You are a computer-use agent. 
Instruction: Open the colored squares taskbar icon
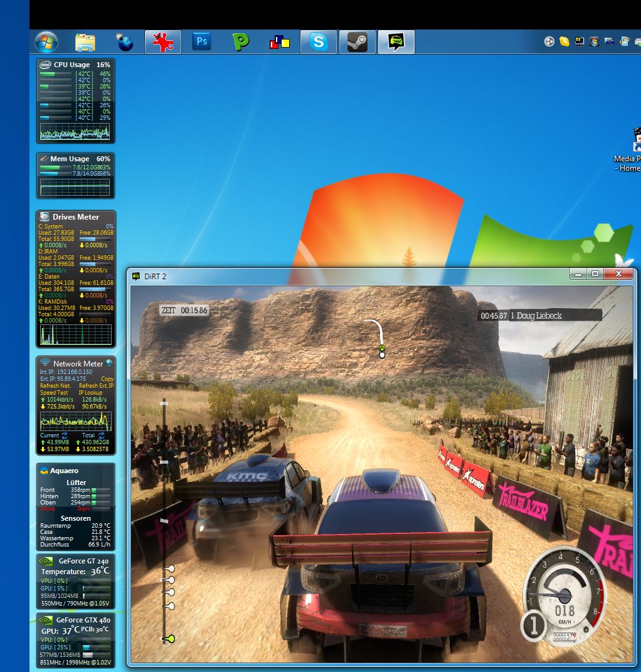pos(279,42)
